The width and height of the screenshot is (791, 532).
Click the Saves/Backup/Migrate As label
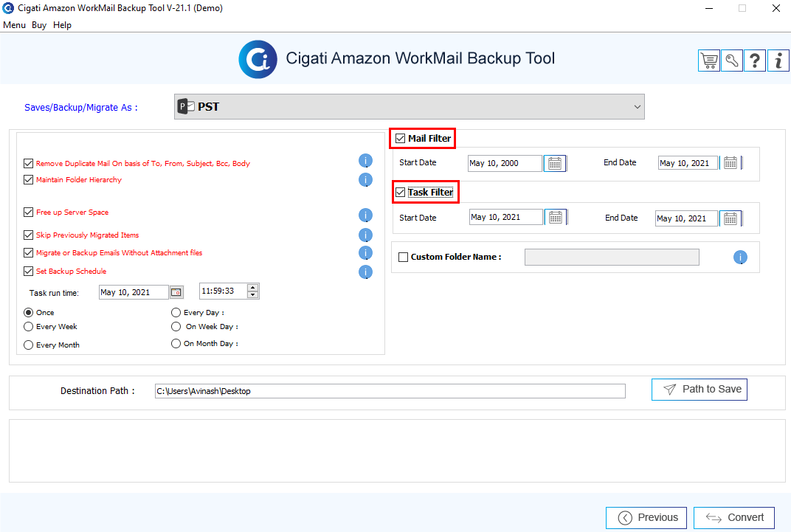(x=80, y=108)
